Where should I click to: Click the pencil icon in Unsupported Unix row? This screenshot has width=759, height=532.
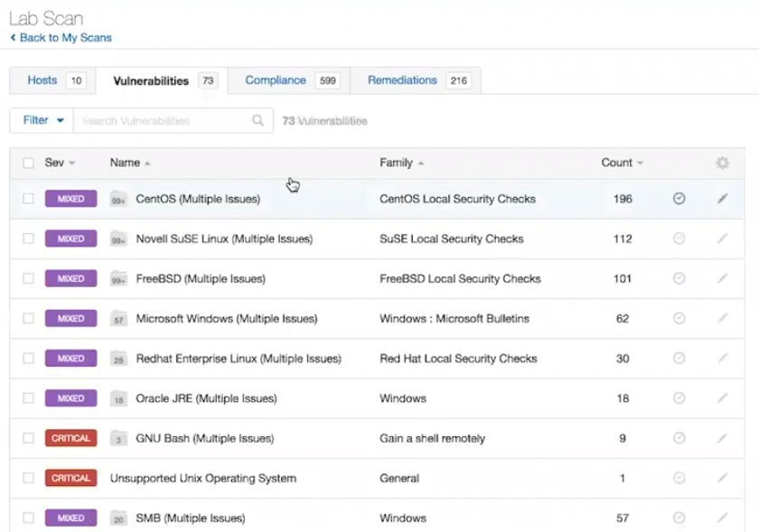(x=722, y=478)
